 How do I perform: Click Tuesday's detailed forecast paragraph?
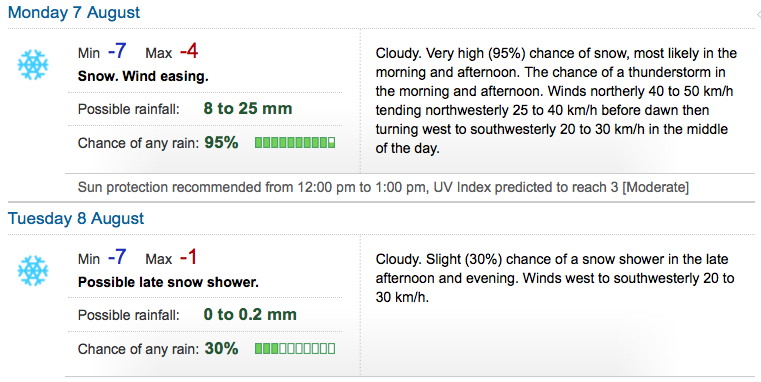tap(555, 278)
